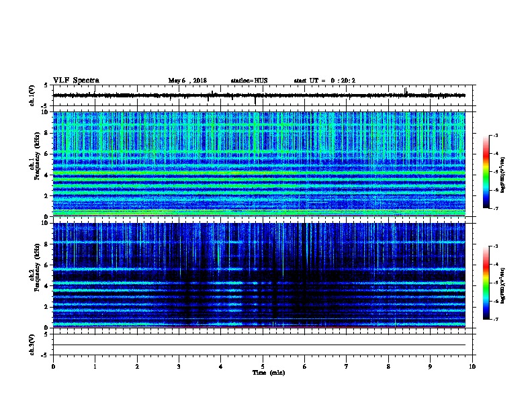The image size is (532, 411).
Task: Click the '-3' label on upper color scale
Action: pyautogui.click(x=495, y=136)
